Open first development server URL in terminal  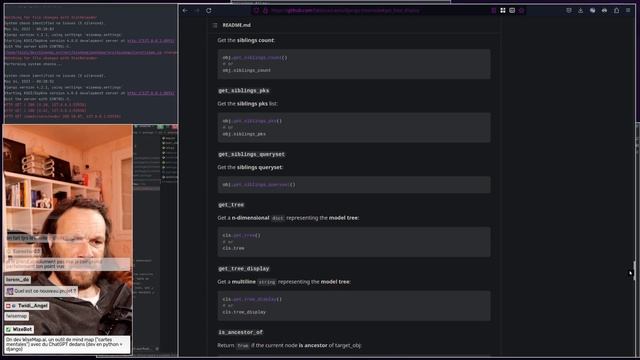pos(151,41)
